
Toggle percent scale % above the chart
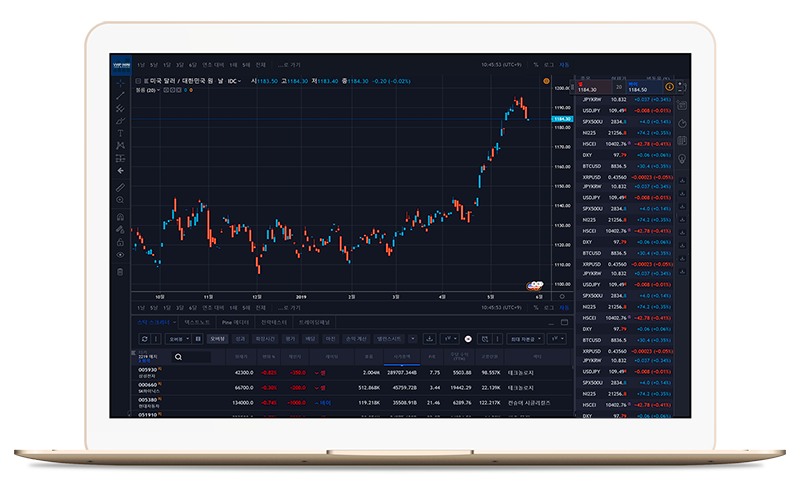pos(536,65)
